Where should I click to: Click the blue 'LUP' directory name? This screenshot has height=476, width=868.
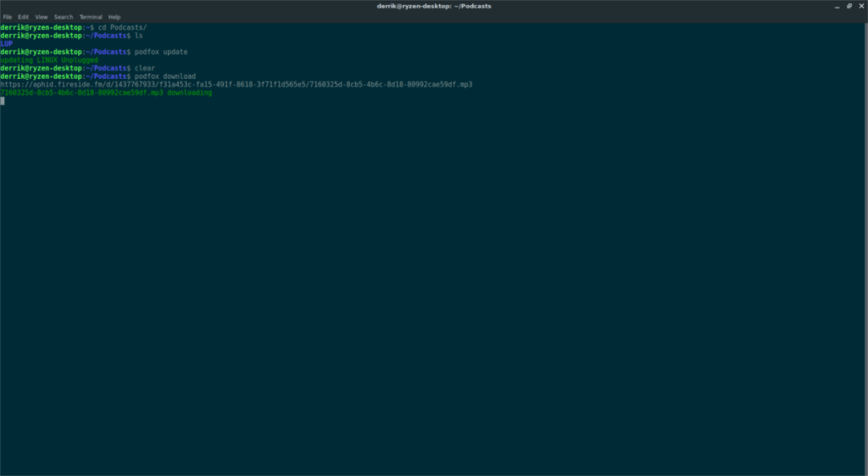[7, 44]
